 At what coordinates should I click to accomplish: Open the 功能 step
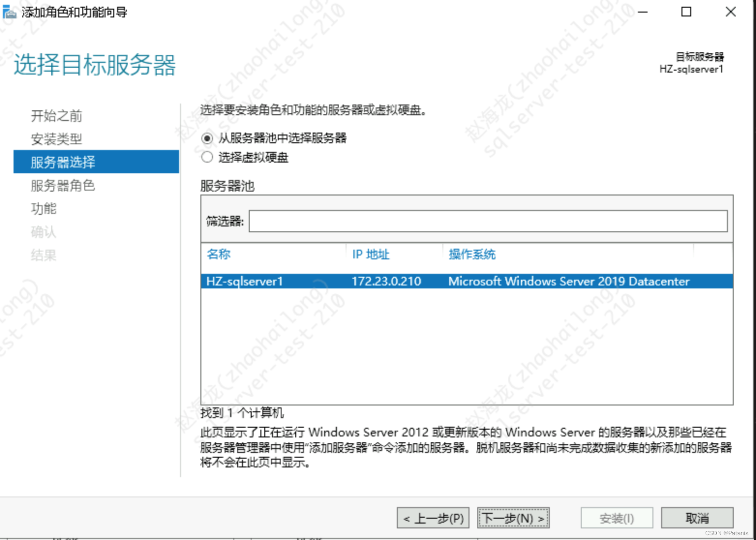pos(44,209)
